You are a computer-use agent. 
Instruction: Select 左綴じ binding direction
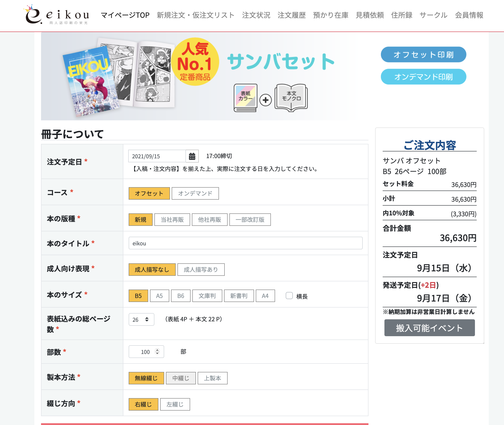[175, 404]
